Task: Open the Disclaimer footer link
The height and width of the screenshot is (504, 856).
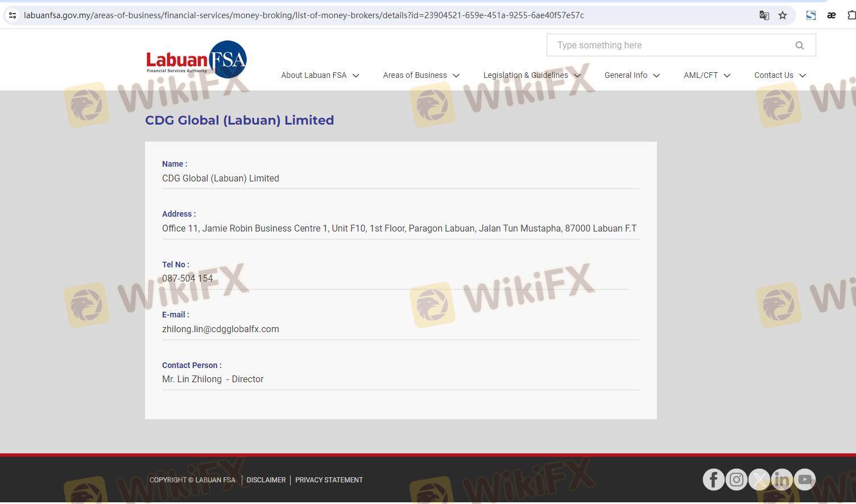Action: [266, 480]
